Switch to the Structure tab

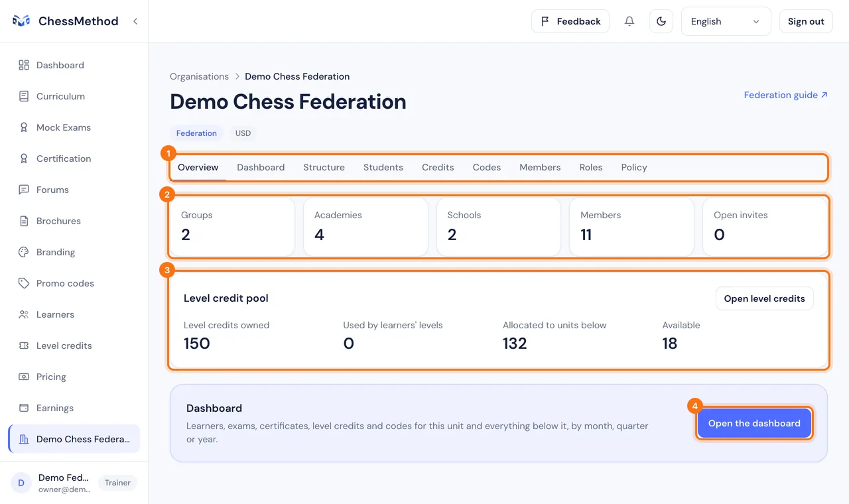click(324, 167)
